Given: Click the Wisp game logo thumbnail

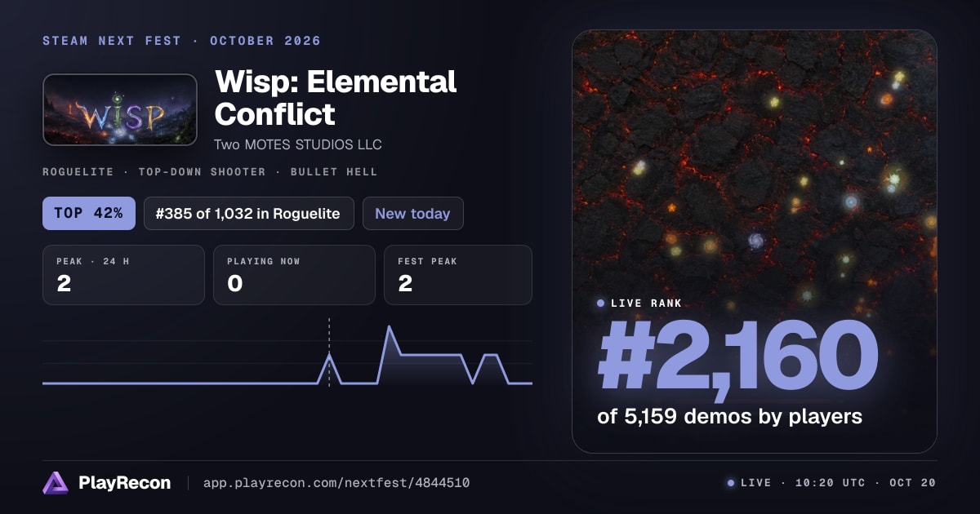Looking at the screenshot, I should 120,110.
